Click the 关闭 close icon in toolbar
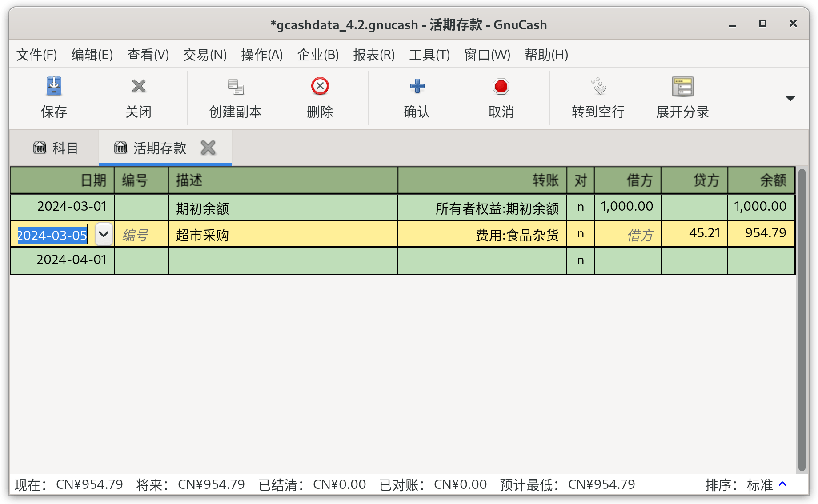818x504 pixels. [139, 86]
